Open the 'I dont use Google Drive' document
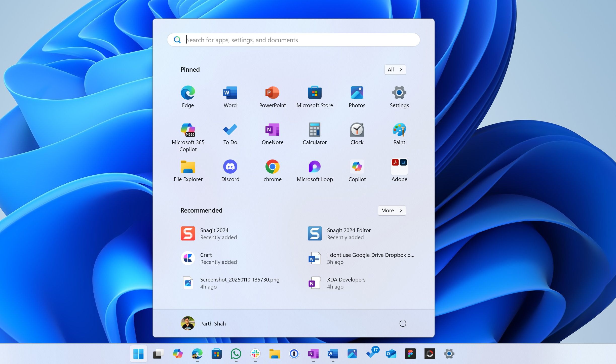The image size is (616, 364). [x=361, y=258]
